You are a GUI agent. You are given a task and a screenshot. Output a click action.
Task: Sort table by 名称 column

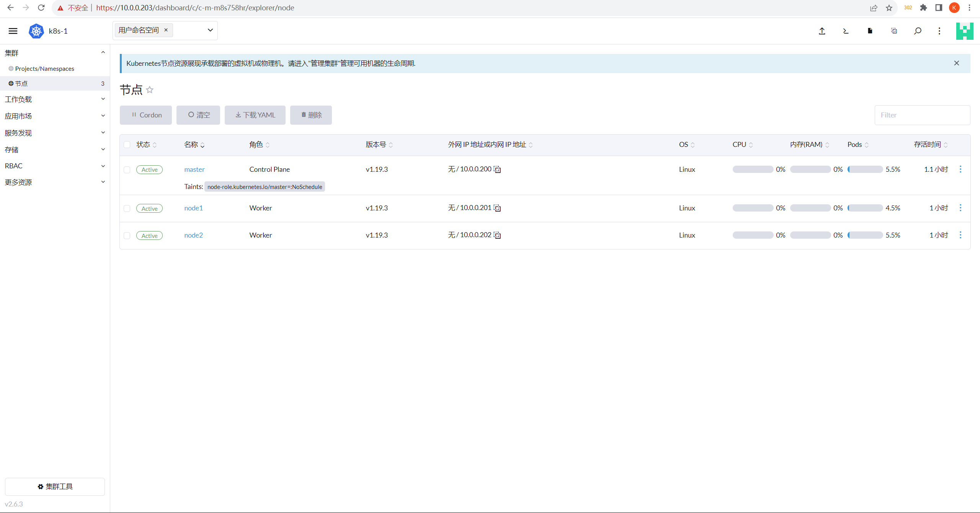coord(194,145)
